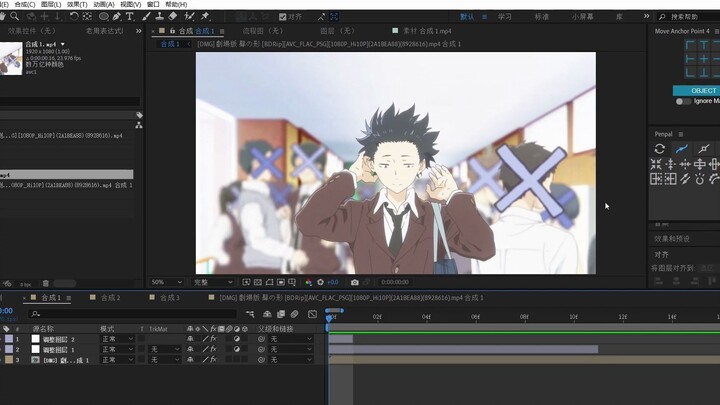This screenshot has width=720, height=405.
Task: Select the Brush tool
Action: 146,17
